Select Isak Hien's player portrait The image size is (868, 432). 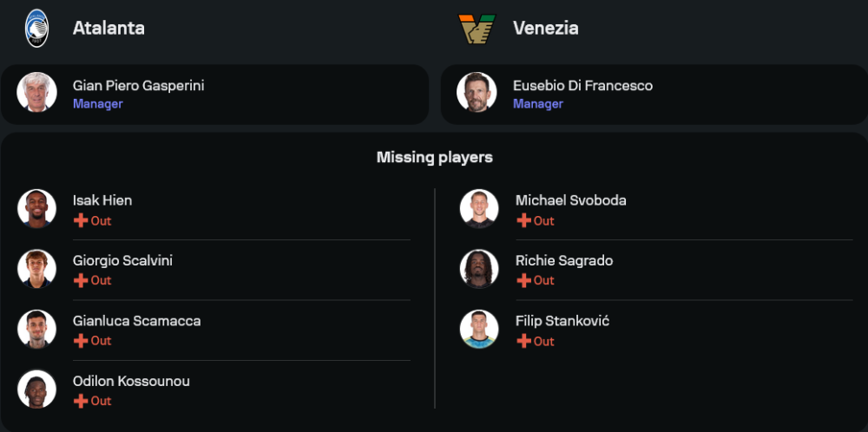point(37,209)
